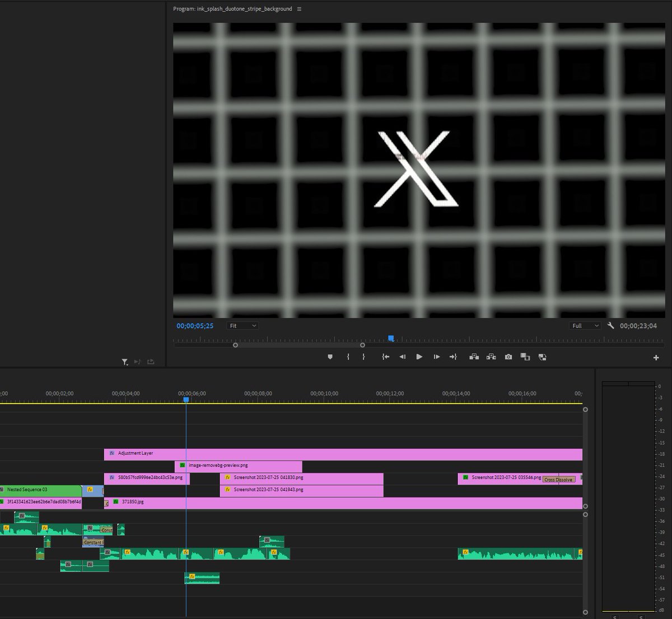
Task: Open Program monitor wrench settings
Action: [x=611, y=326]
